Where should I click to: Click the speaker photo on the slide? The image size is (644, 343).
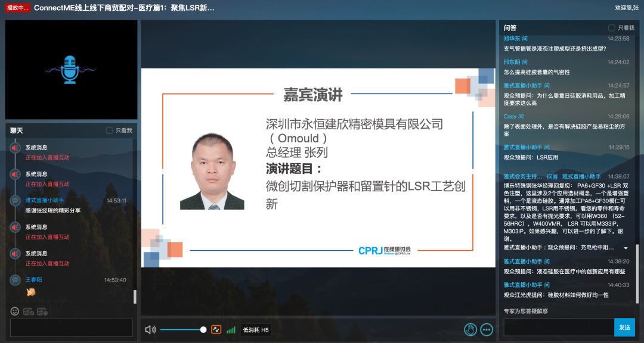pyautogui.click(x=212, y=171)
